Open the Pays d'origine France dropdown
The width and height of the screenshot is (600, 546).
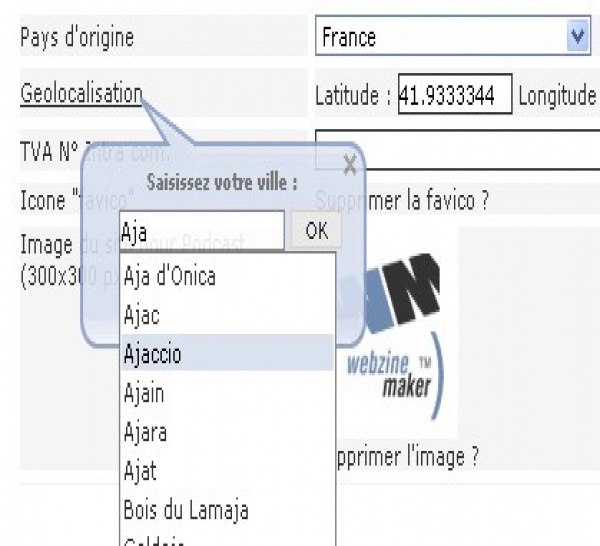point(577,38)
